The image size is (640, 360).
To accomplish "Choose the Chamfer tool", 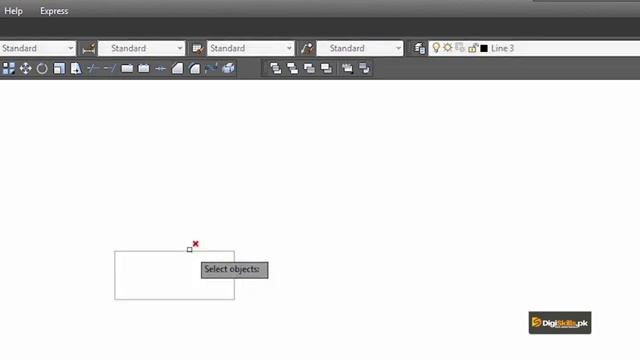I will tap(178, 68).
